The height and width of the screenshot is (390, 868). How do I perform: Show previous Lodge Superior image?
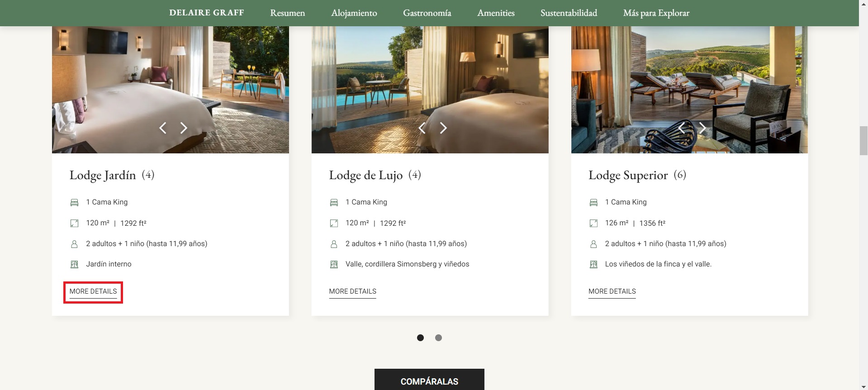(682, 128)
